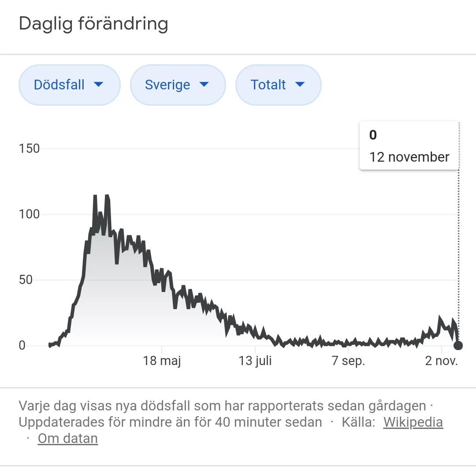Image resolution: width=476 pixels, height=469 pixels.
Task: Click the 0 y-axis label
Action: pyautogui.click(x=22, y=346)
